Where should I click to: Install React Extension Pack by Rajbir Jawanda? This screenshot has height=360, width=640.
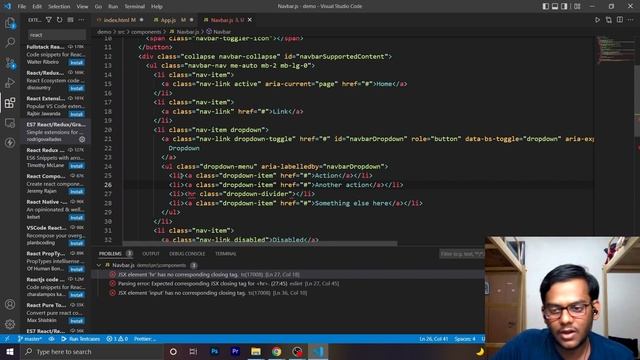point(77,114)
